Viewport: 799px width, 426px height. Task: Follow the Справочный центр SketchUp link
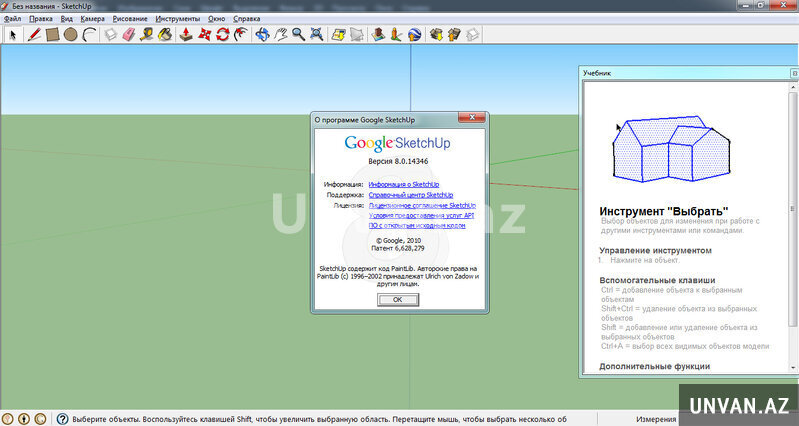coord(410,196)
